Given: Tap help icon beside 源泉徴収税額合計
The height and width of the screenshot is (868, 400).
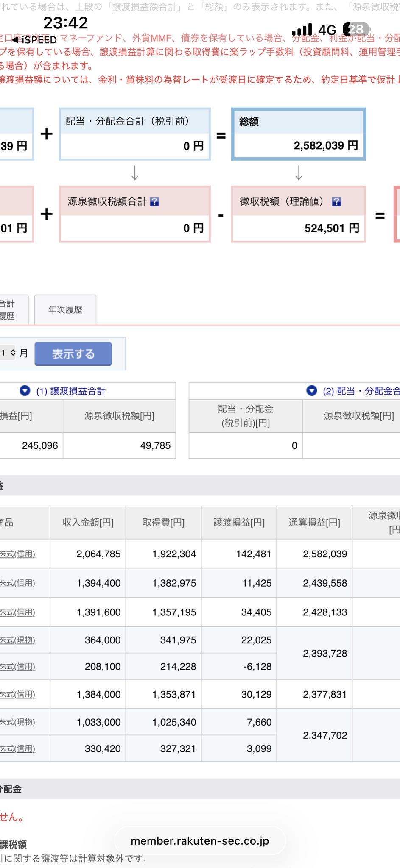Looking at the screenshot, I should 154,202.
